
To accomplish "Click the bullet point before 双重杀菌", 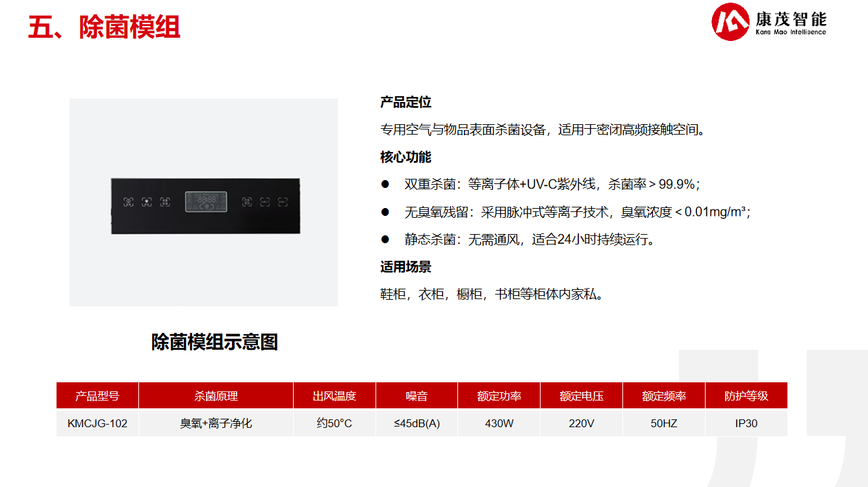I will 385,185.
